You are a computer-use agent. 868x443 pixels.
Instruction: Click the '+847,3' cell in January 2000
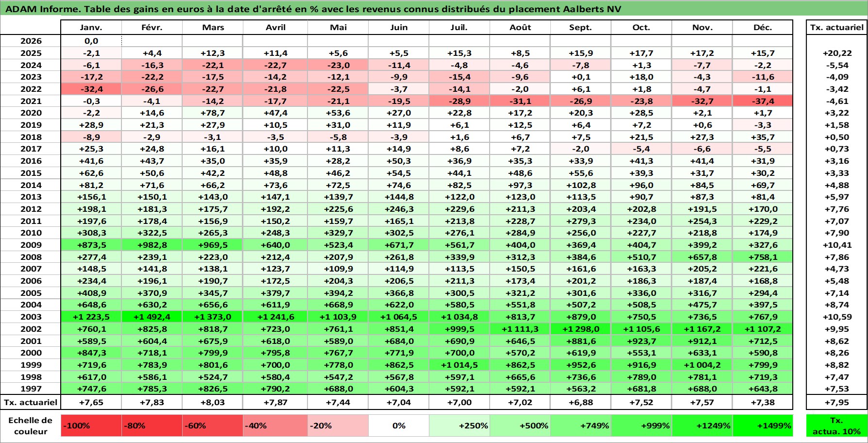point(91,353)
